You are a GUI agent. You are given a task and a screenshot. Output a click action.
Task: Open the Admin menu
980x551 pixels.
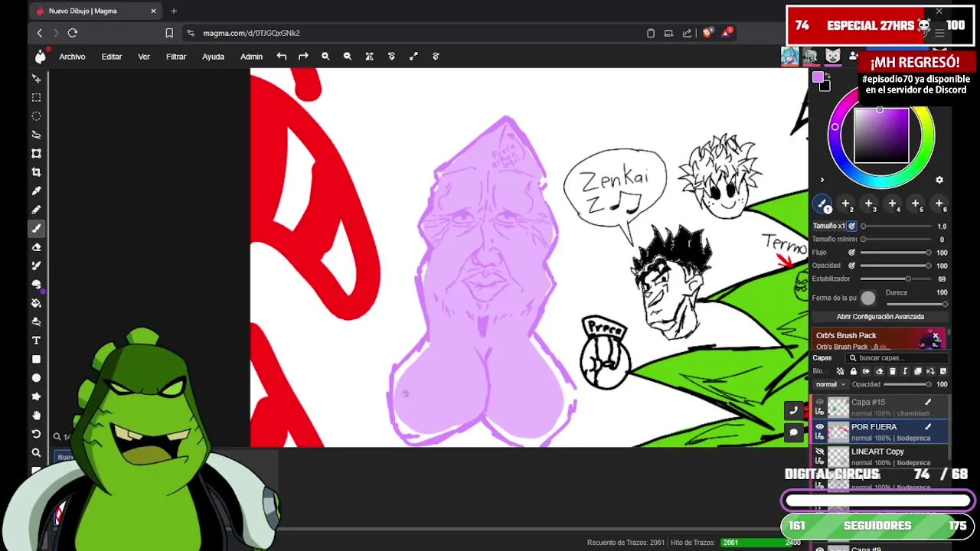[x=251, y=57]
